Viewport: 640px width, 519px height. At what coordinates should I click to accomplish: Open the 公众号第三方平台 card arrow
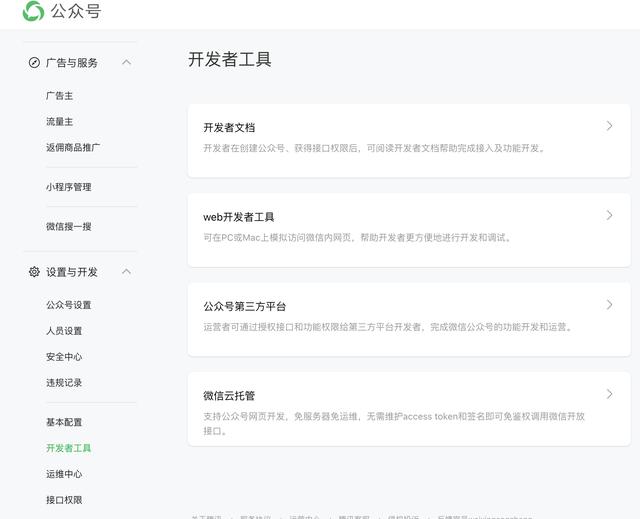tap(609, 305)
